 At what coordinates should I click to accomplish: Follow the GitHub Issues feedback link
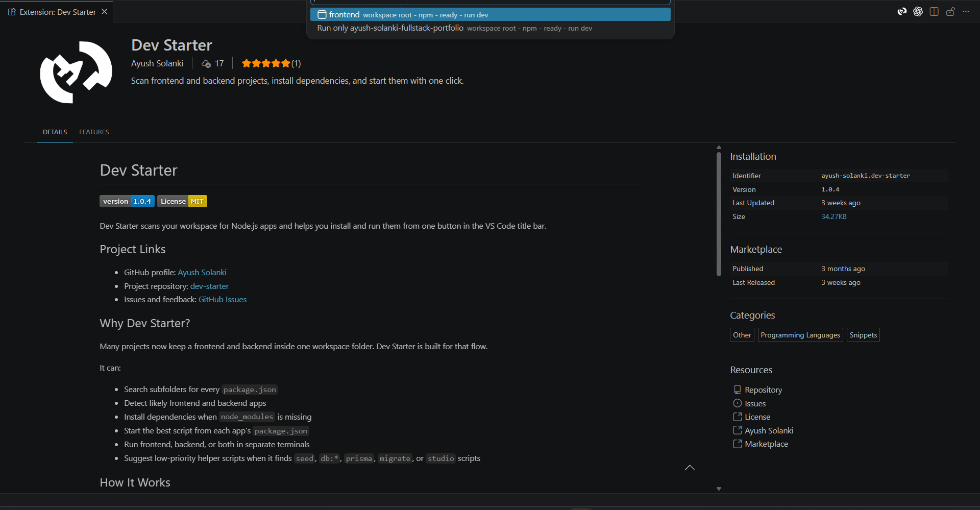223,300
